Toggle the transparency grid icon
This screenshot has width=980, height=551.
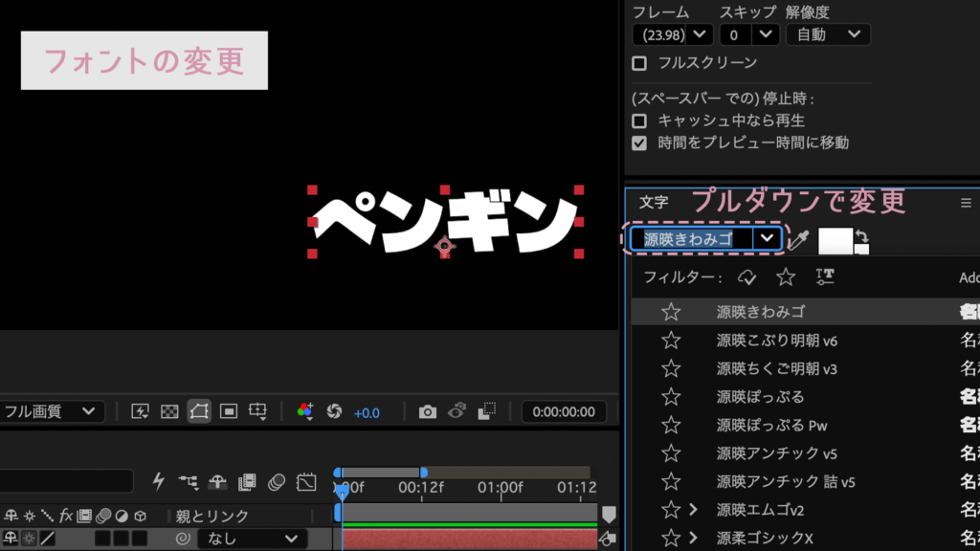pyautogui.click(x=169, y=411)
